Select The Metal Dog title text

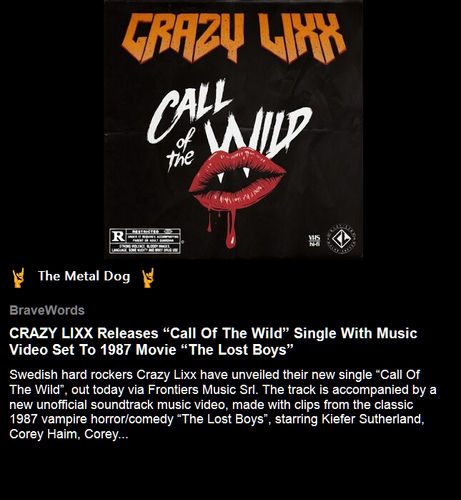(x=84, y=276)
